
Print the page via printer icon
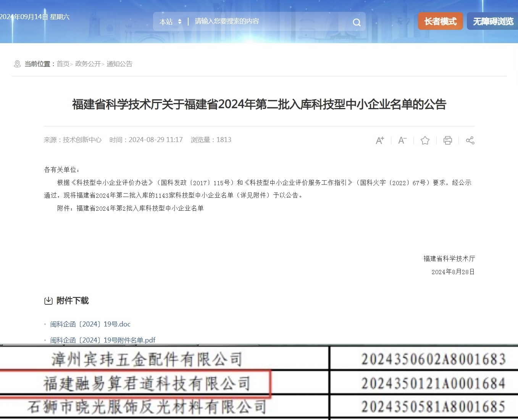(x=447, y=141)
